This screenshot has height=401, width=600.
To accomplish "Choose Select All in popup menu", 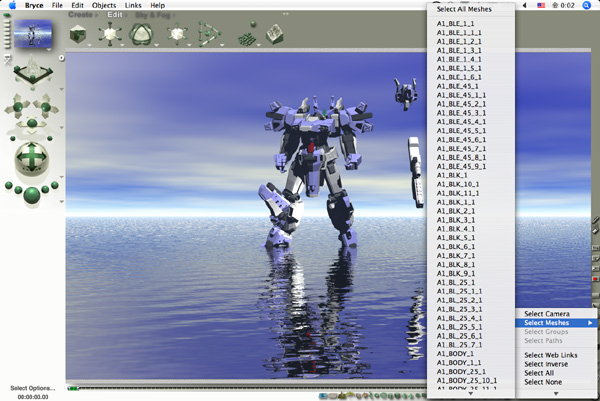I will point(556,373).
